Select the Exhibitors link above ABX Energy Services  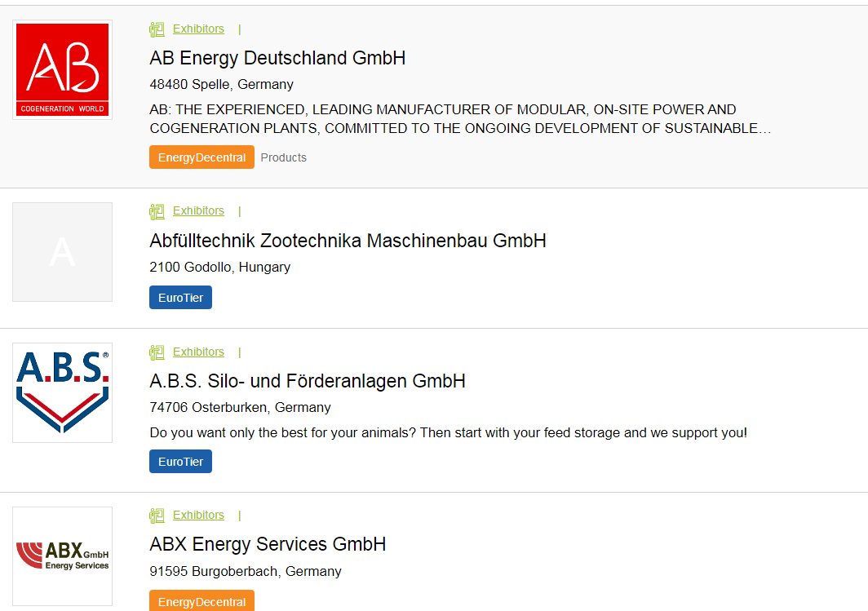[198, 515]
